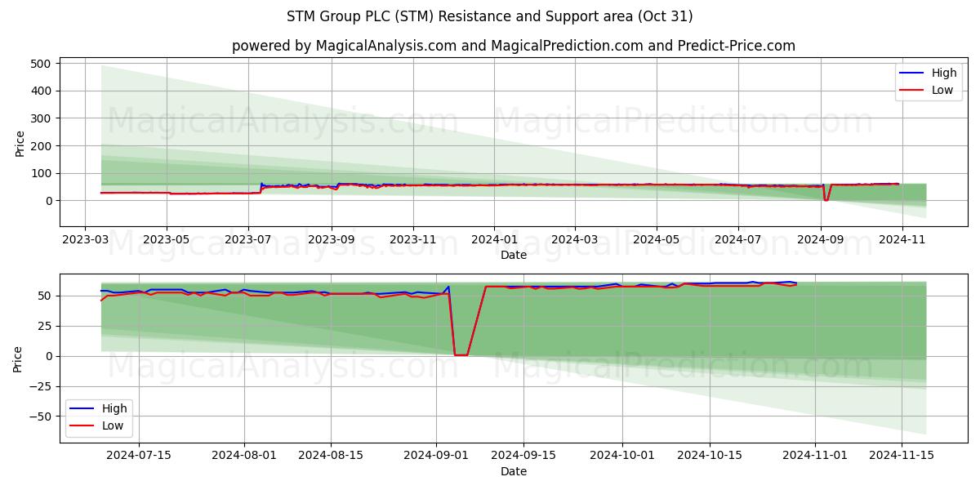Click the top chart x-axis label '2024-11'
980x490 pixels.
coord(902,240)
